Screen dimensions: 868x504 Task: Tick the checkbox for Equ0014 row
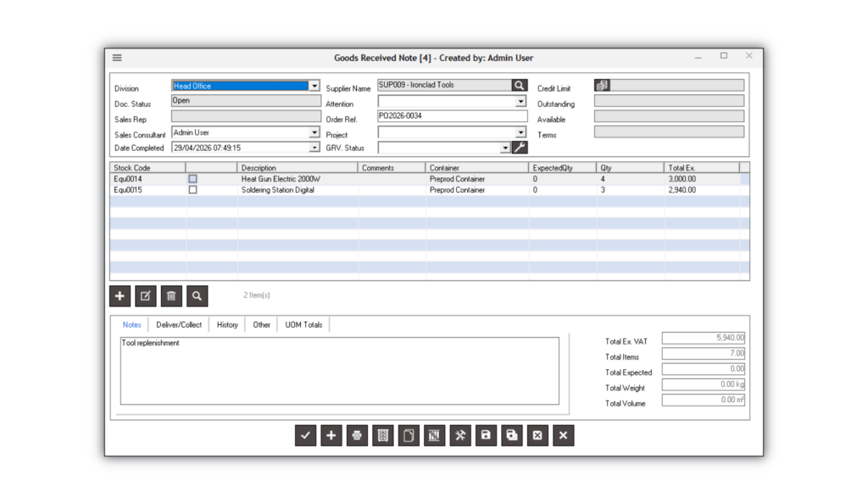(192, 179)
